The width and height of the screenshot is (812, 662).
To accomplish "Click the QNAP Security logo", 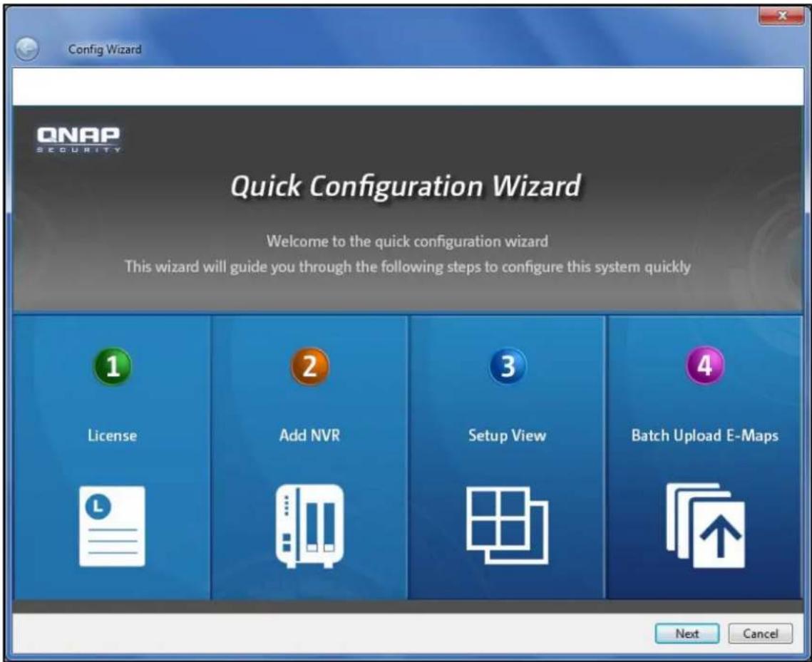I will pyautogui.click(x=78, y=139).
